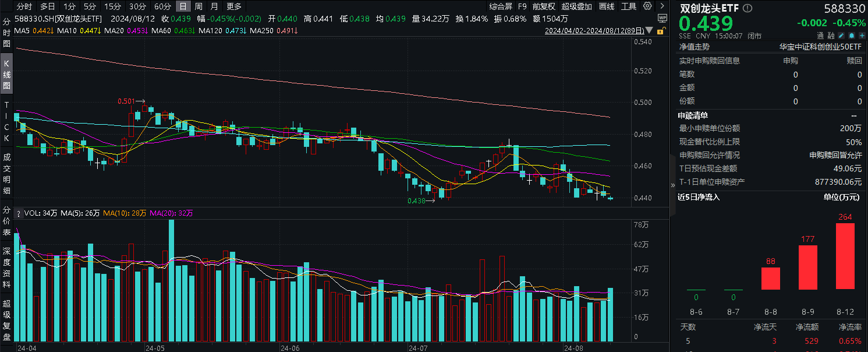Open the 更多 period dropdown

point(233,6)
